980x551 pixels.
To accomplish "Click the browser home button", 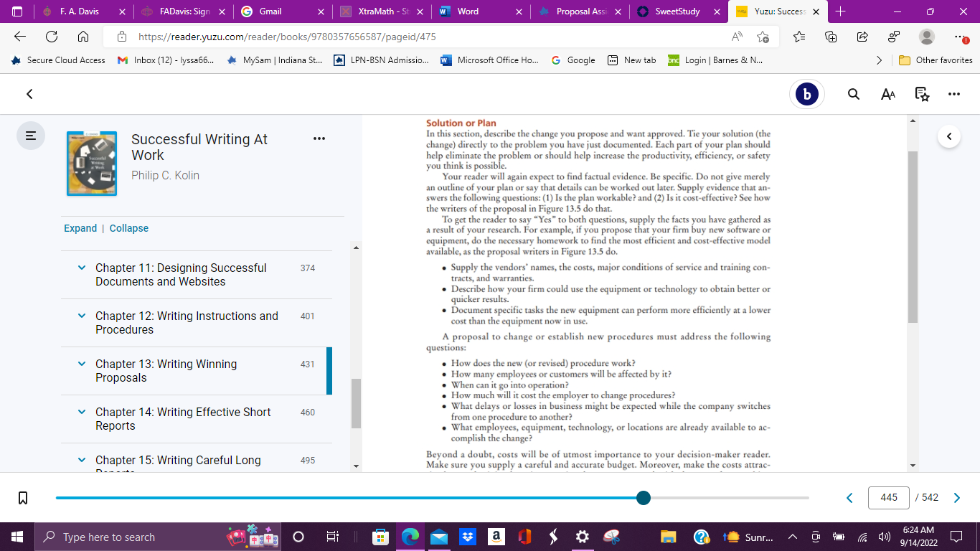I will click(x=83, y=37).
